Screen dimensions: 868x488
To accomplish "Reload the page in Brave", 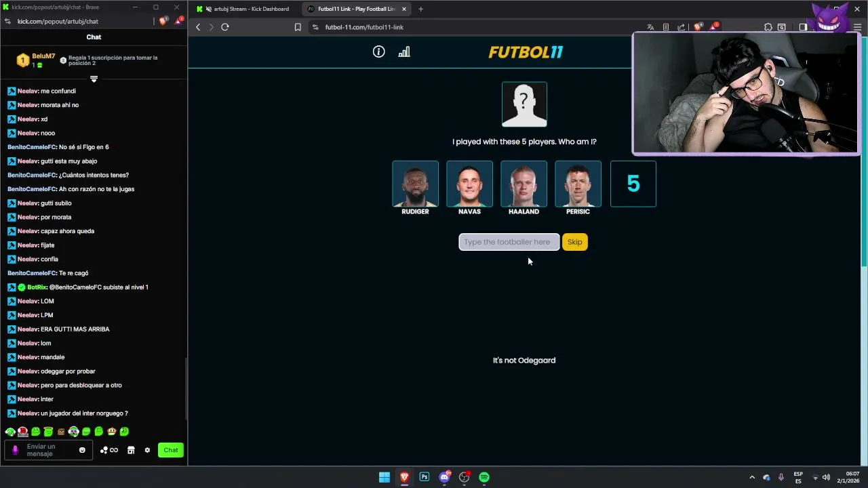I will 225,27.
